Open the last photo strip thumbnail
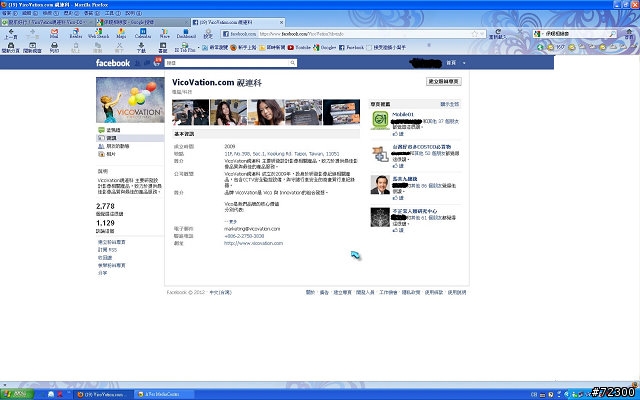This screenshot has height=400, width=640. click(342, 112)
